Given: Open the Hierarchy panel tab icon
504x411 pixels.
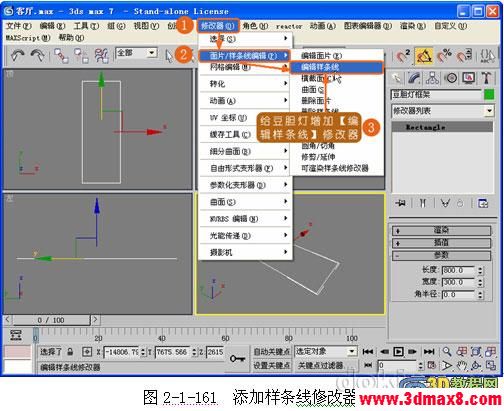Looking at the screenshot, I should pyautogui.click(x=432, y=78).
